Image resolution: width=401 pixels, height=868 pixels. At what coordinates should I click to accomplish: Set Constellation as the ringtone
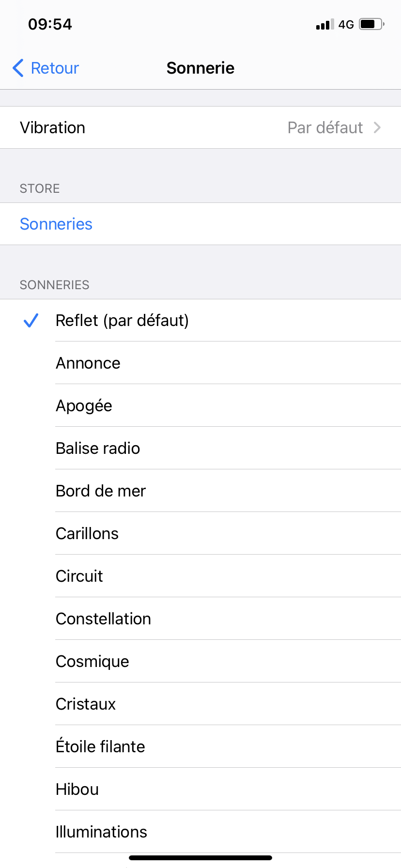click(103, 619)
